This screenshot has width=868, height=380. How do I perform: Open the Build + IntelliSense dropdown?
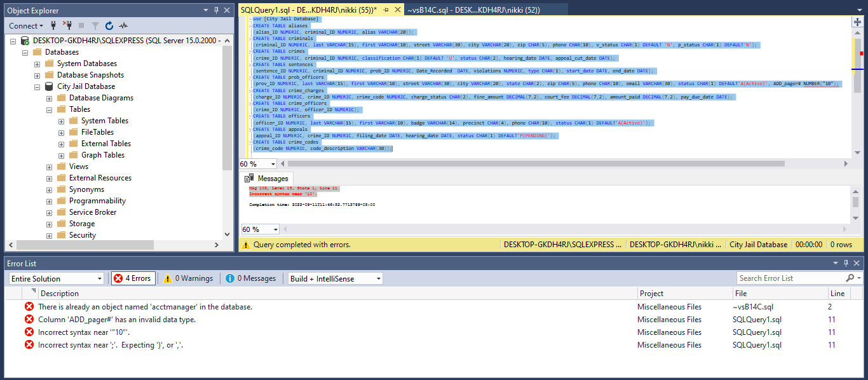(x=335, y=278)
